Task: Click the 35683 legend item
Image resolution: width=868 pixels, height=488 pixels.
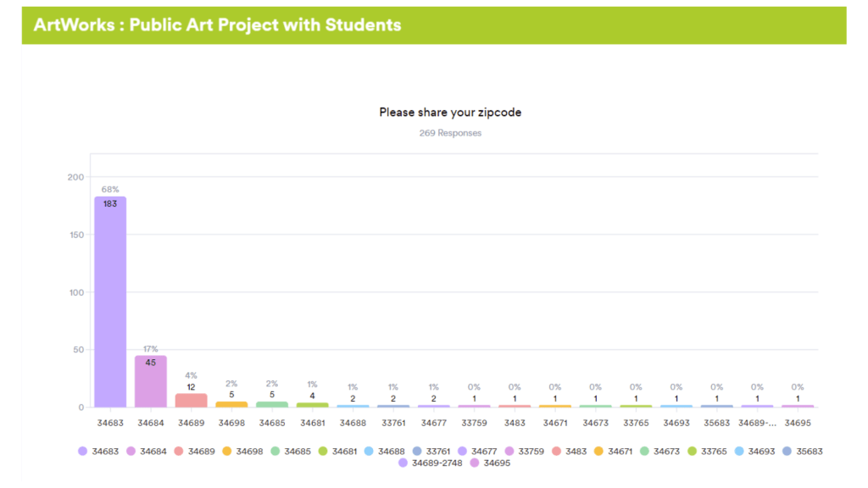Action: click(x=803, y=452)
